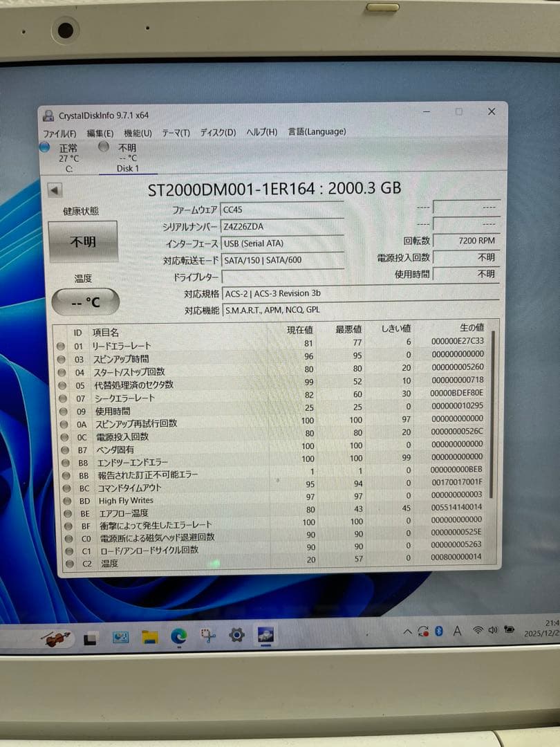The image size is (560, 747).
Task: Click the serial number field Z4Z26ZDA
Action: (283, 226)
